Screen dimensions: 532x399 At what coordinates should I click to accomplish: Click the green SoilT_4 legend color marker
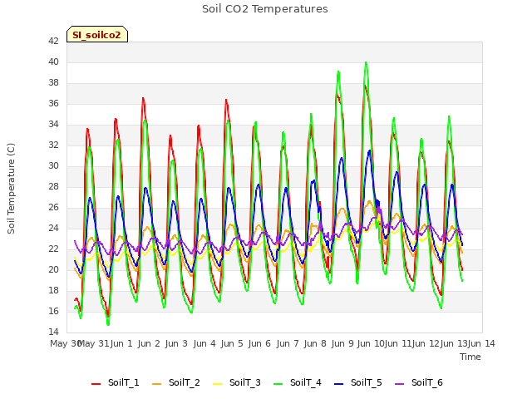click(278, 384)
